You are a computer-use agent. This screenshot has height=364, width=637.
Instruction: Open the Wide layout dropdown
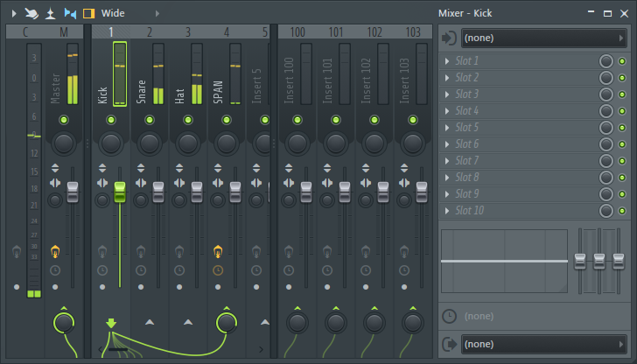[113, 13]
